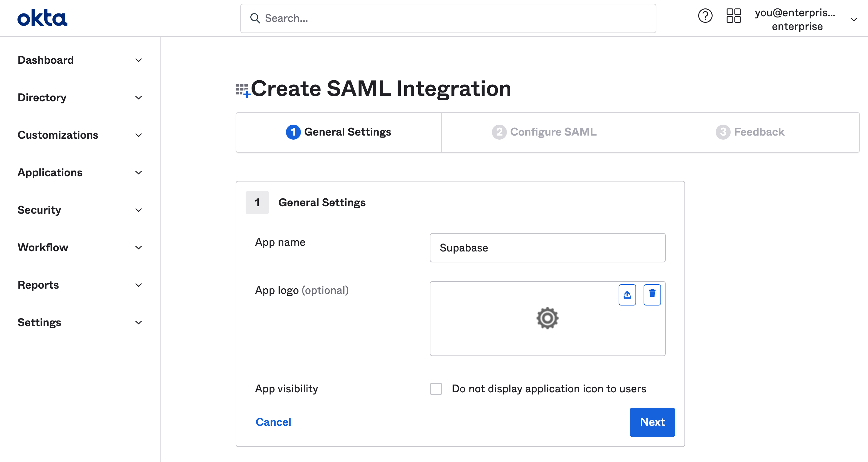868x462 pixels.
Task: Click the Next button
Action: coord(652,422)
